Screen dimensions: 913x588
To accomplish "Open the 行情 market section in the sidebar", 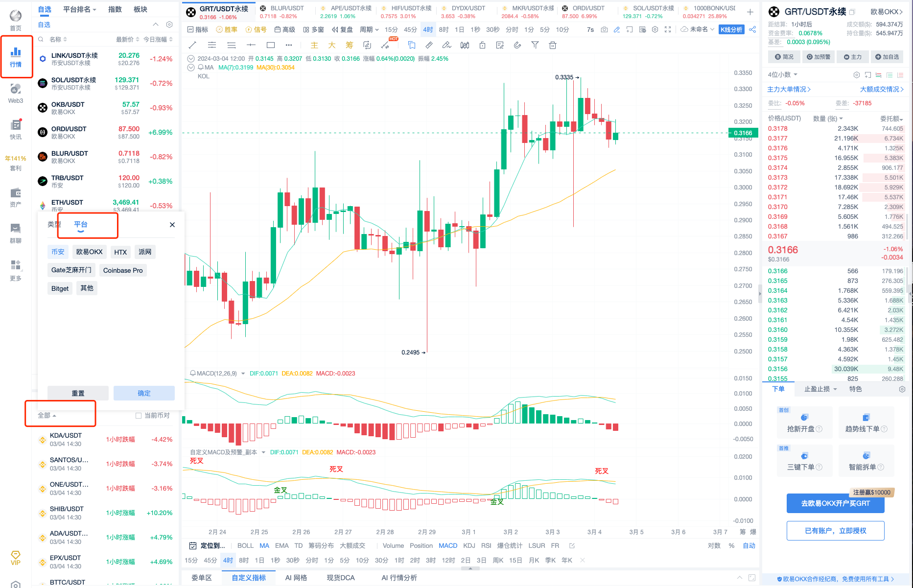I will pos(16,57).
